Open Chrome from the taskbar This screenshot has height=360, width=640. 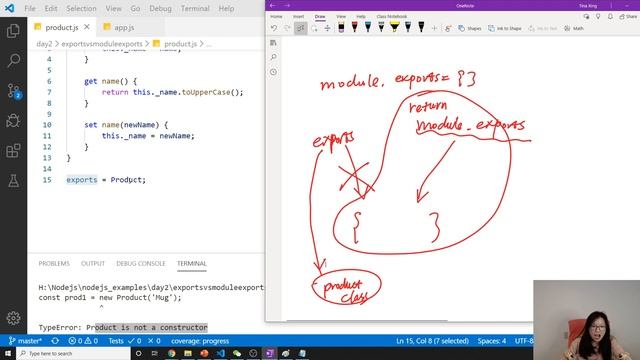tap(171, 353)
